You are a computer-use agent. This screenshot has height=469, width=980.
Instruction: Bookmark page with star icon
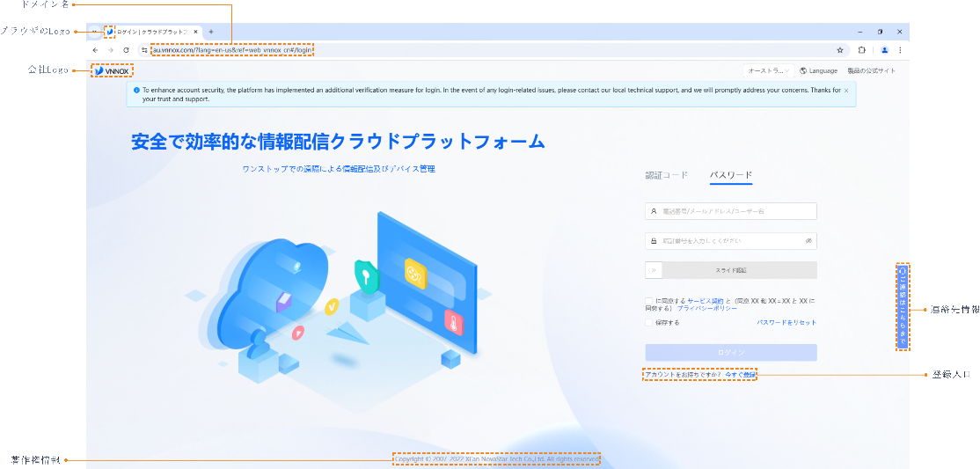(x=840, y=50)
